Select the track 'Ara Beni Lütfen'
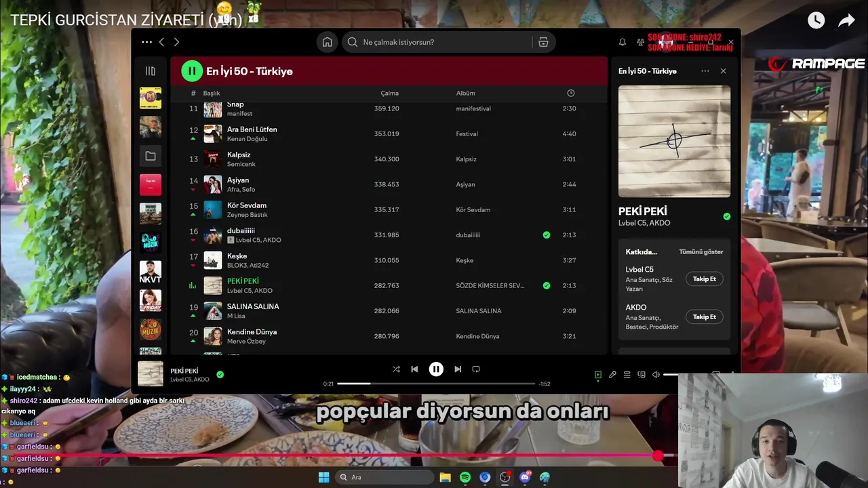The height and width of the screenshot is (488, 868). click(252, 129)
